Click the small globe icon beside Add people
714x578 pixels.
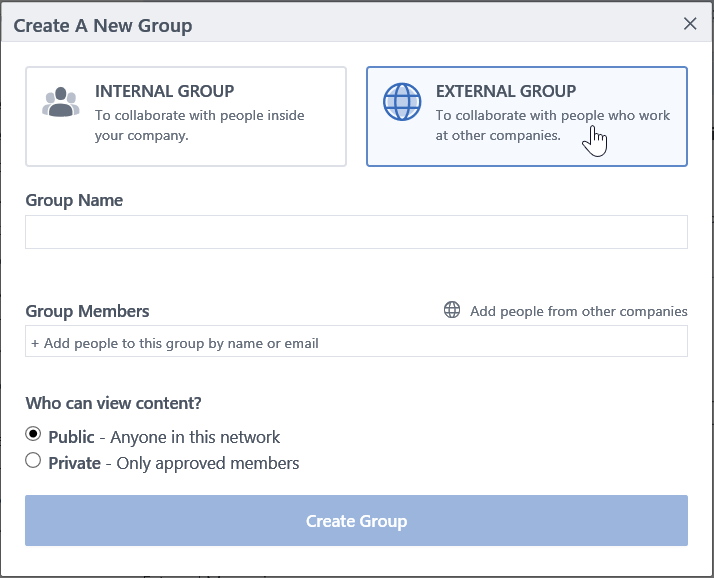452,310
